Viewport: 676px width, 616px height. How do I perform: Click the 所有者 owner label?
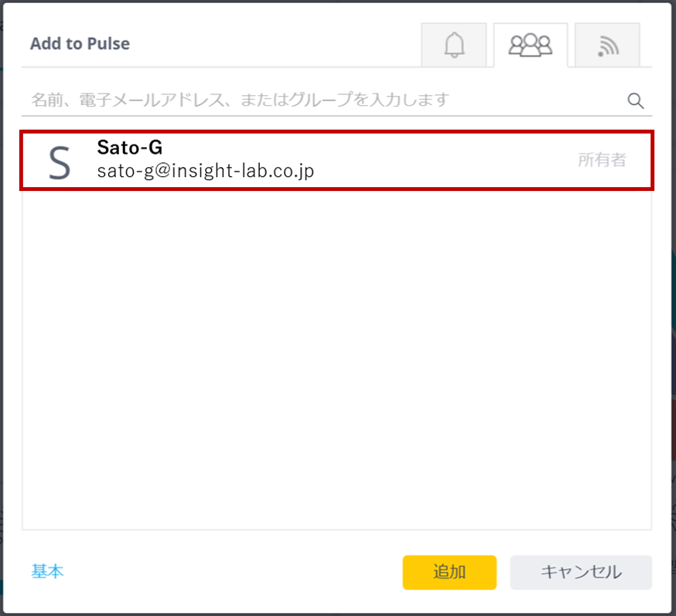602,160
